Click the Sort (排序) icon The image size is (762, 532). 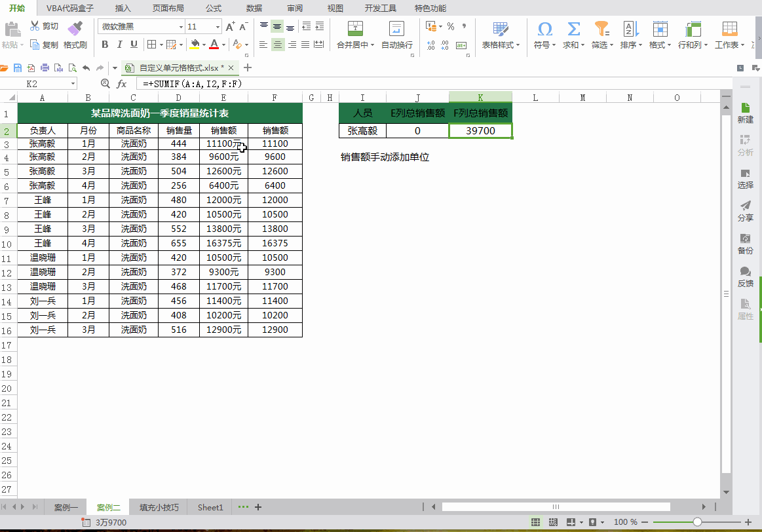coord(631,29)
